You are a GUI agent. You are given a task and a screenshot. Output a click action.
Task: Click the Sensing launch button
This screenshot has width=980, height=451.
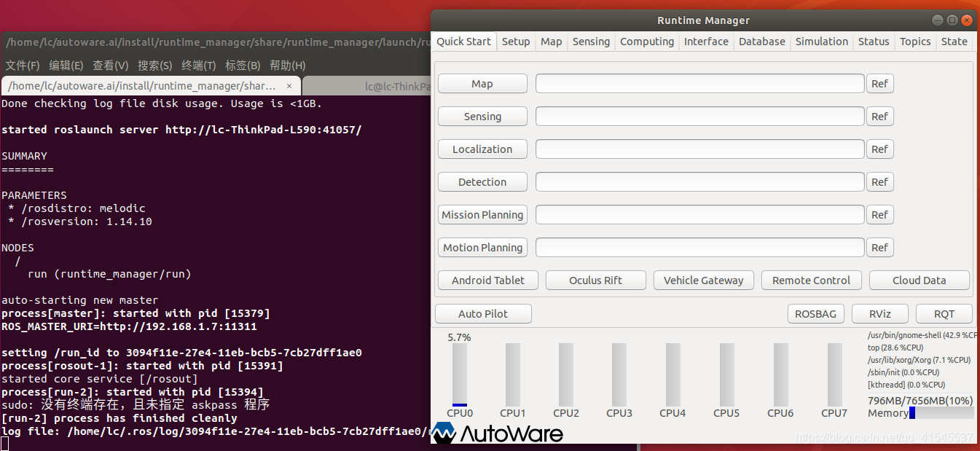pos(482,117)
